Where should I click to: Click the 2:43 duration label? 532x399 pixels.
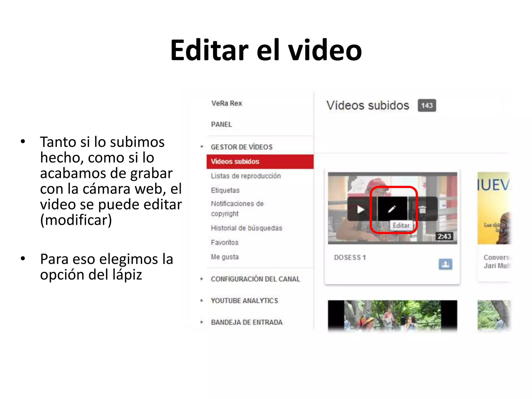444,236
